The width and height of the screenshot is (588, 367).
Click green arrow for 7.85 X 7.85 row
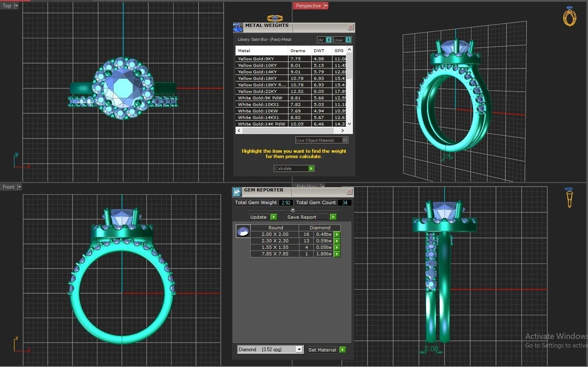pos(337,254)
